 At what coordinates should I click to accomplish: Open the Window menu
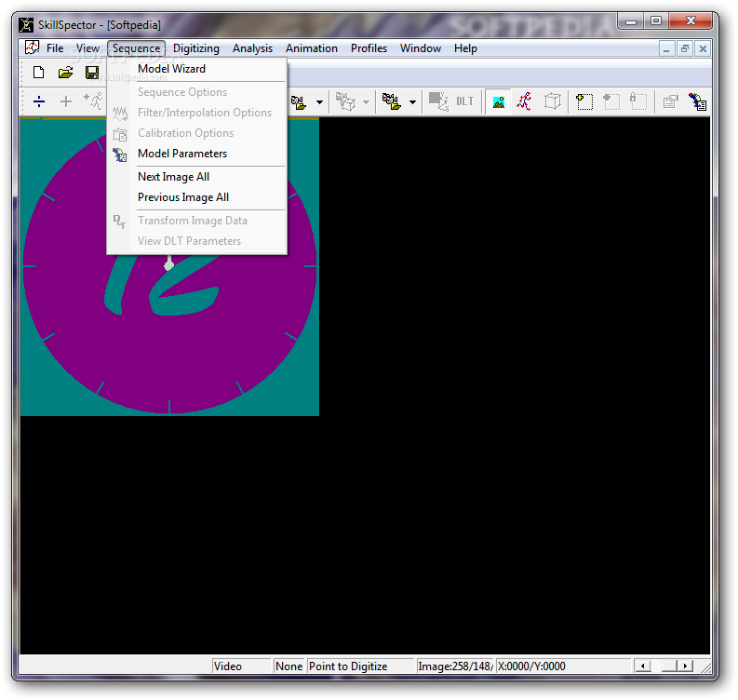tap(421, 48)
